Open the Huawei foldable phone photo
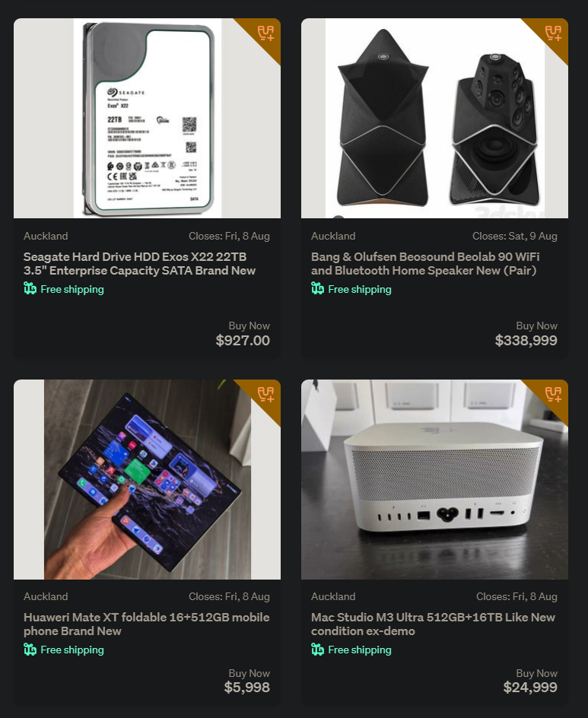The width and height of the screenshot is (588, 718). point(147,479)
